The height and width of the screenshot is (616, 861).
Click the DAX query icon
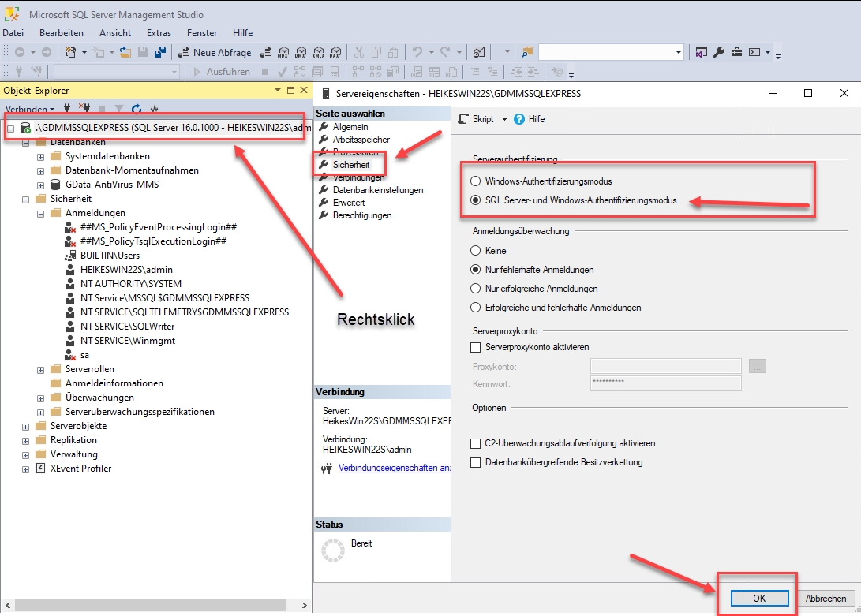tap(335, 52)
